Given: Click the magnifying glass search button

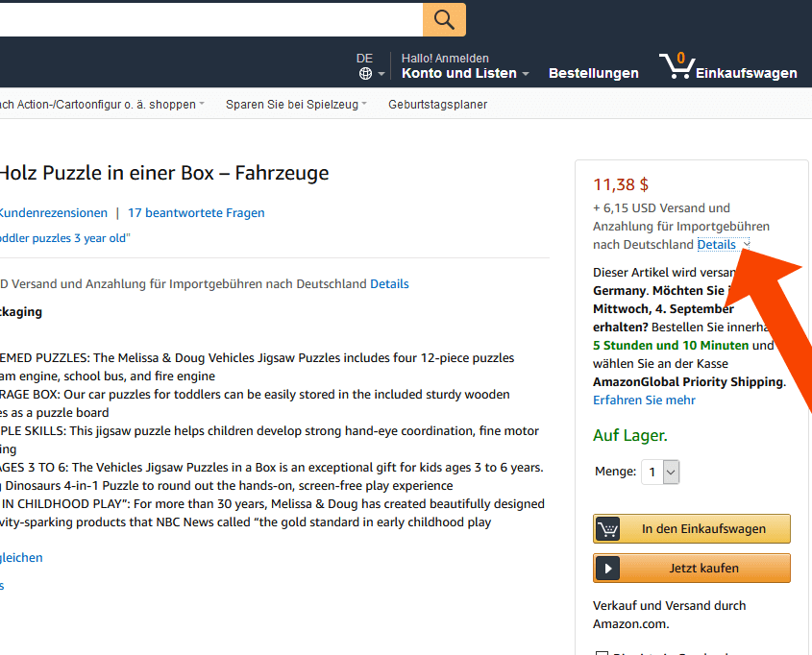Looking at the screenshot, I should 444,19.
